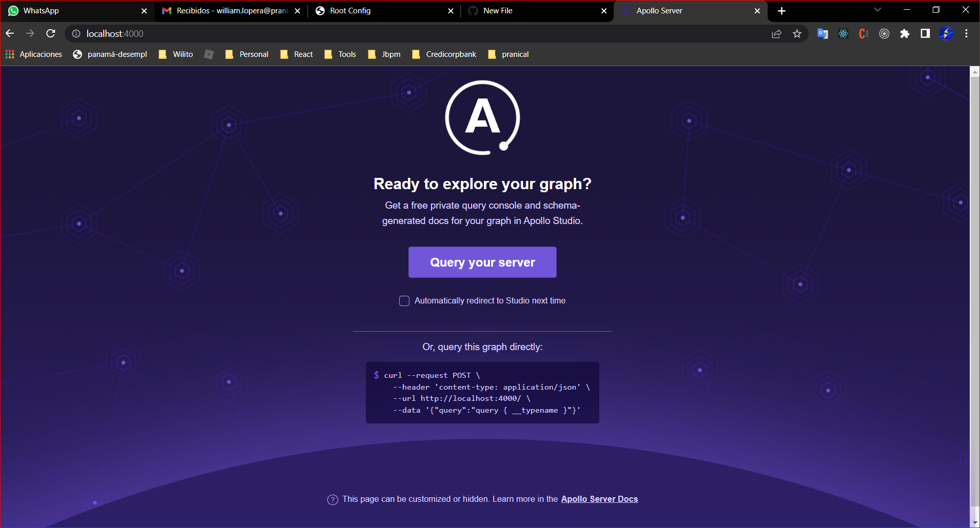Open the Apollo Server Docs link
Image resolution: width=980 pixels, height=528 pixels.
tap(599, 499)
